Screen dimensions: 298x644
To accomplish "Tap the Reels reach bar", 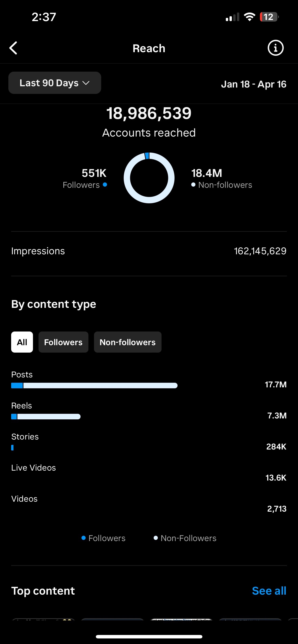I will (46, 417).
